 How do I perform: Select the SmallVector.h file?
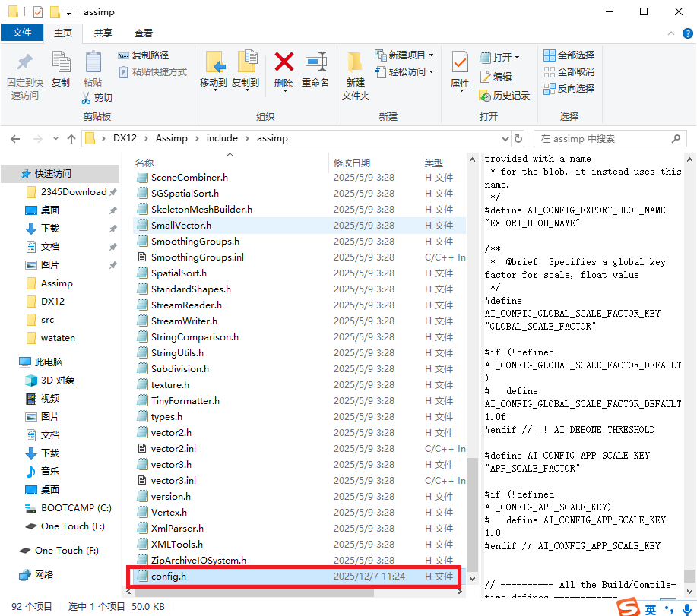[299, 225]
